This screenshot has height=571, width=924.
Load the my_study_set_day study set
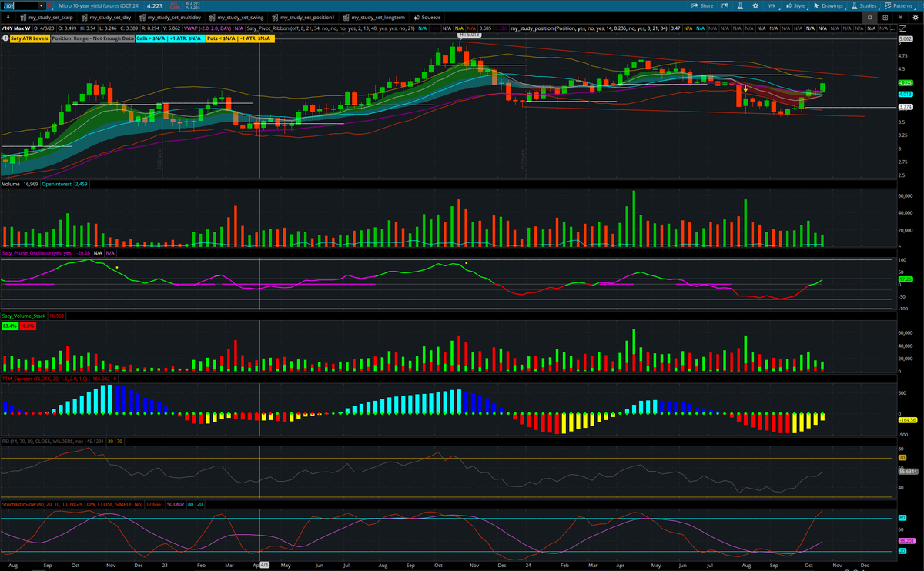(105, 17)
